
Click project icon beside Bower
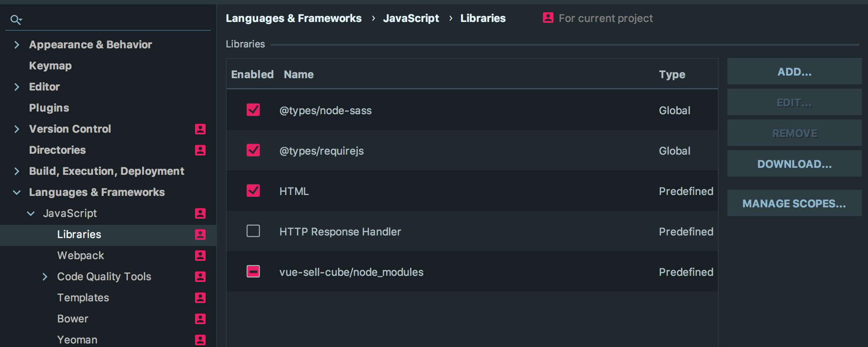pyautogui.click(x=200, y=319)
